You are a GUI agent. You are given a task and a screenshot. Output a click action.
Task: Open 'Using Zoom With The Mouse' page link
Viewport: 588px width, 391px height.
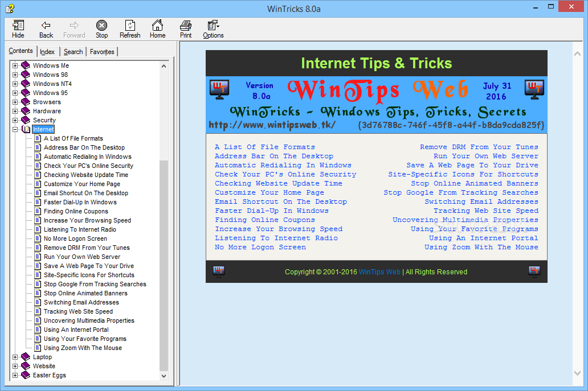click(481, 247)
